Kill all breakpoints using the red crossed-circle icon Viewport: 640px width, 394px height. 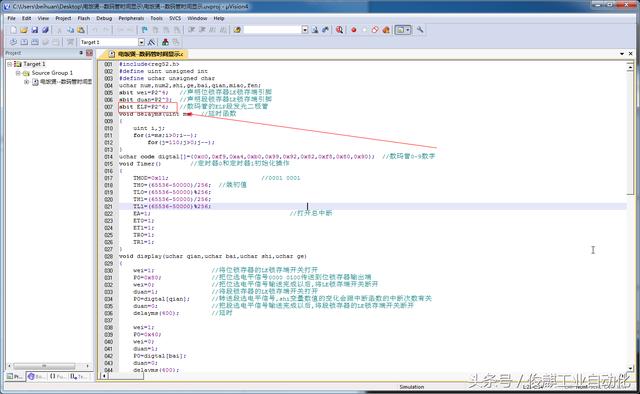point(375,30)
